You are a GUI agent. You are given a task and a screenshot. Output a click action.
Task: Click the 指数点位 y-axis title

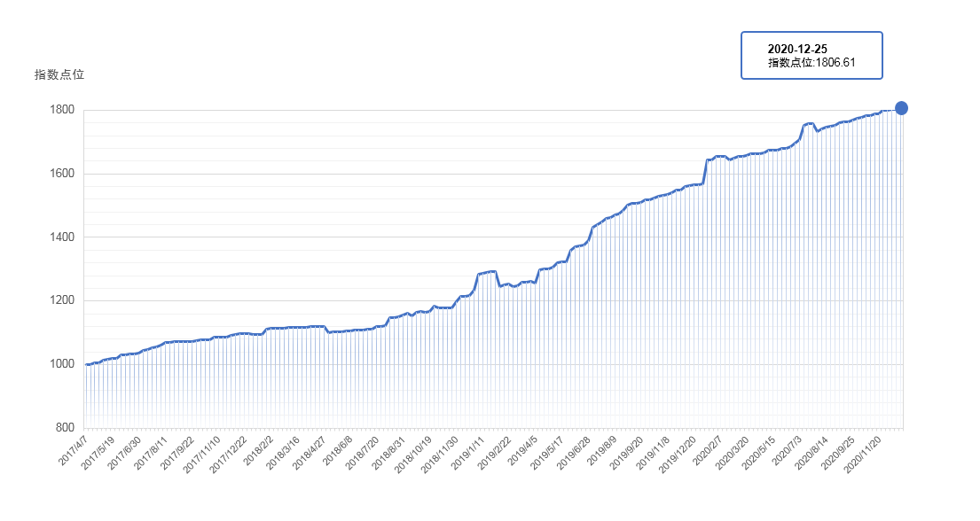59,75
